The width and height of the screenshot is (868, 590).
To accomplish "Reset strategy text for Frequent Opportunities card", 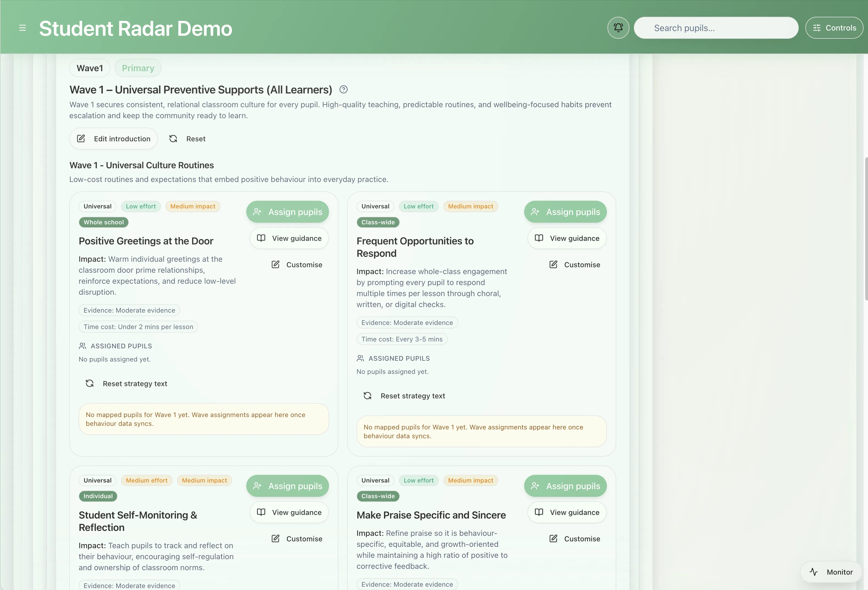I will [x=405, y=396].
